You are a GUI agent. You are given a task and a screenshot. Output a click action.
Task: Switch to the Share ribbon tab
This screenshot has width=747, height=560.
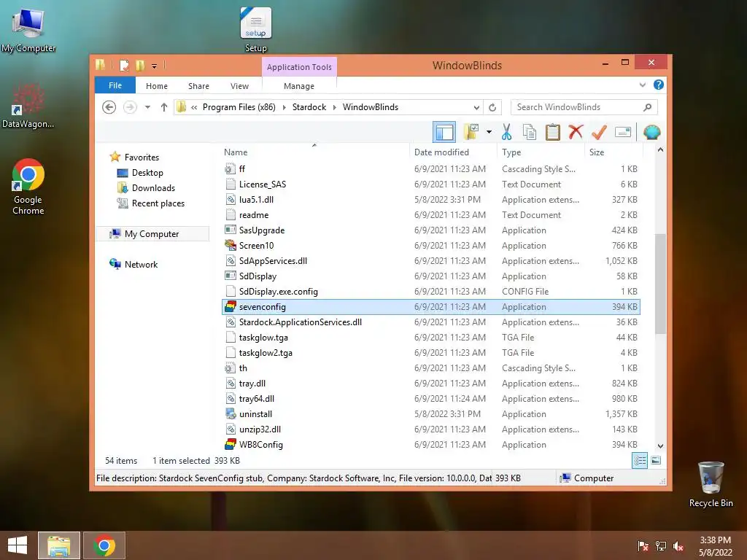[x=198, y=86]
